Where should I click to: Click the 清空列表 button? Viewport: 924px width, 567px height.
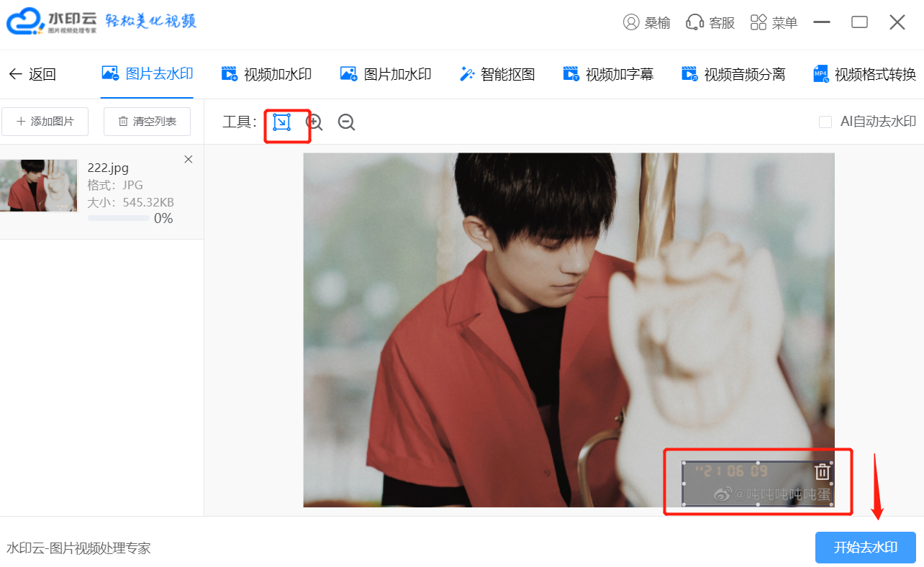click(x=147, y=122)
